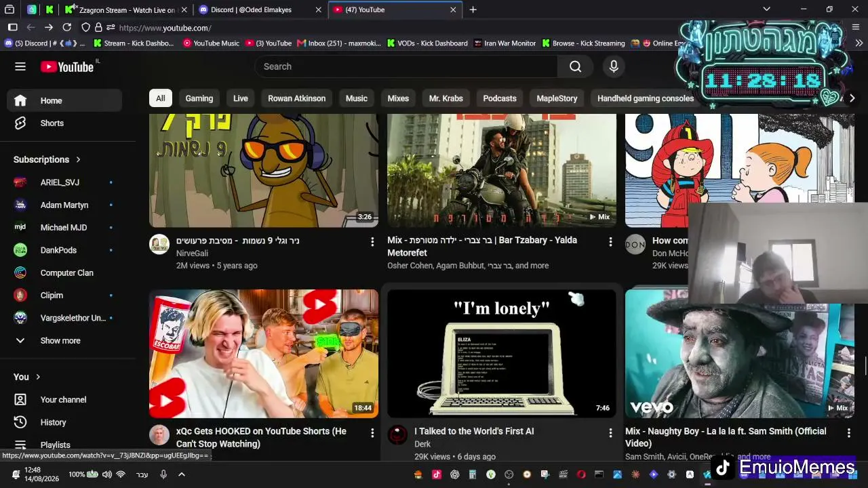Select the Handheld gaming consoles chip

646,98
